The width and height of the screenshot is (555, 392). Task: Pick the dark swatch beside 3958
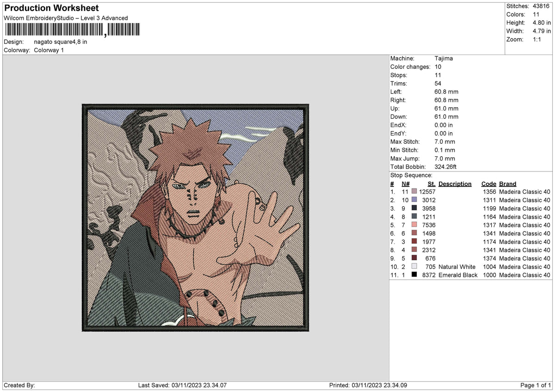click(x=414, y=208)
